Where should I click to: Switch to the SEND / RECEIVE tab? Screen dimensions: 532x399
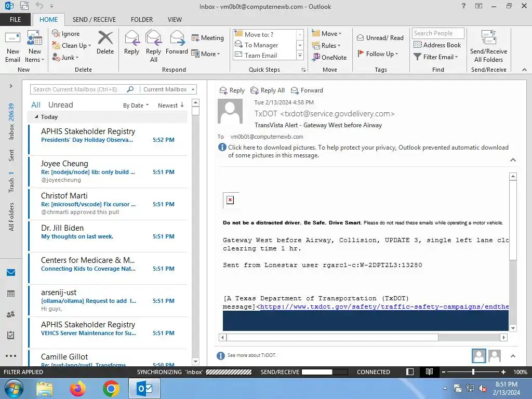(x=94, y=19)
